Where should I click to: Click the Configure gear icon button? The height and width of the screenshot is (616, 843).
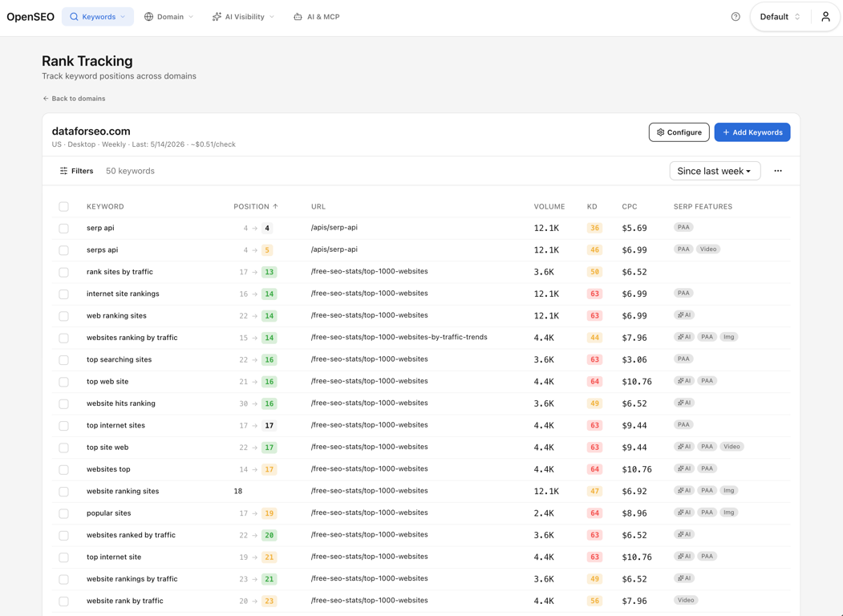679,132
